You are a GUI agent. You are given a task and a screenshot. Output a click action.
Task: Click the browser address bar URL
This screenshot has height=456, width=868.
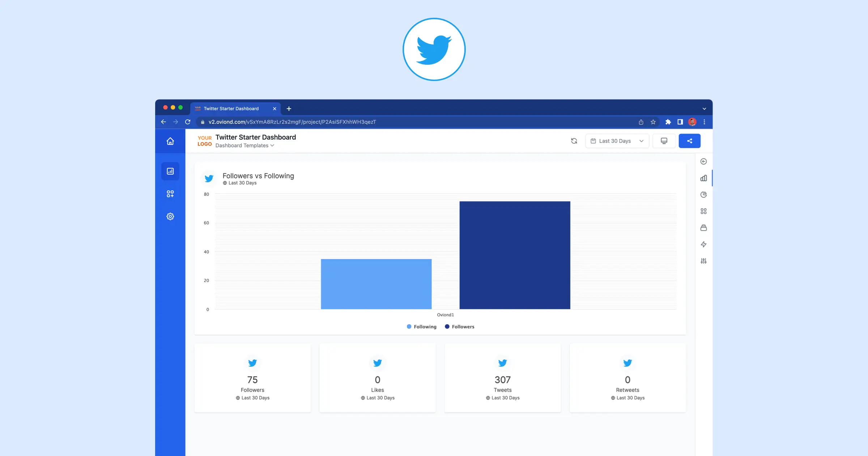coord(292,122)
